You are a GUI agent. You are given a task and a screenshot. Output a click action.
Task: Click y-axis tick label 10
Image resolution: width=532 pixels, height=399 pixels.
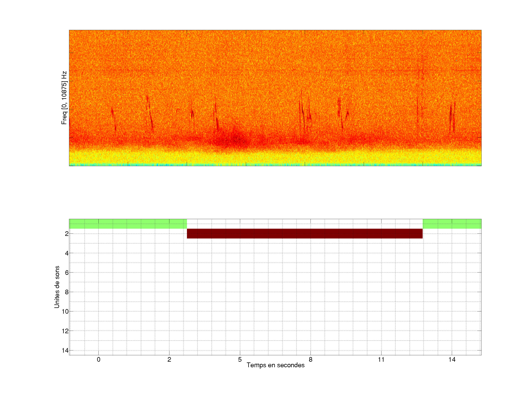click(x=65, y=311)
